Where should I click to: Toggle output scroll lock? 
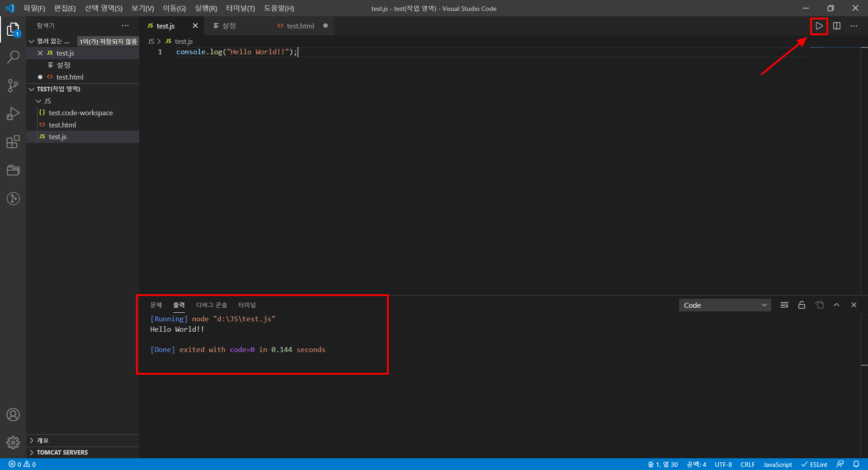(x=802, y=305)
